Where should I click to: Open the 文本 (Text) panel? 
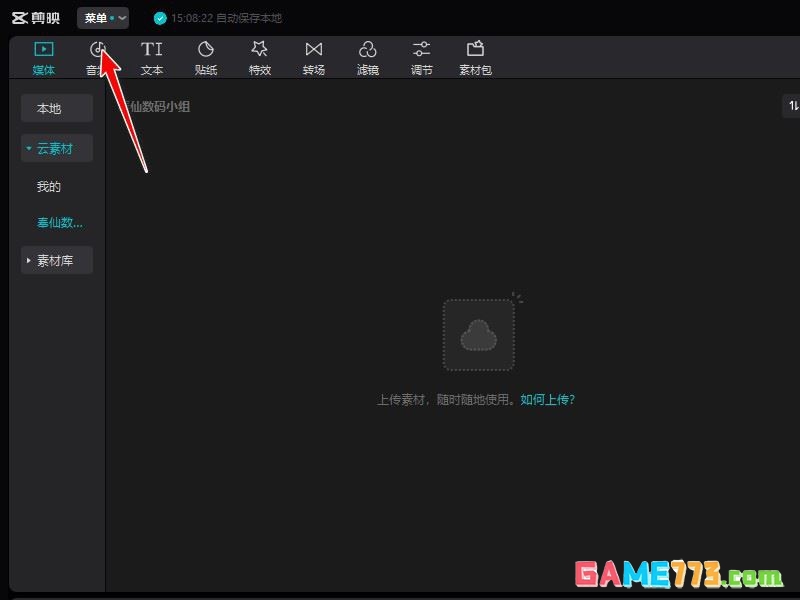tap(151, 57)
